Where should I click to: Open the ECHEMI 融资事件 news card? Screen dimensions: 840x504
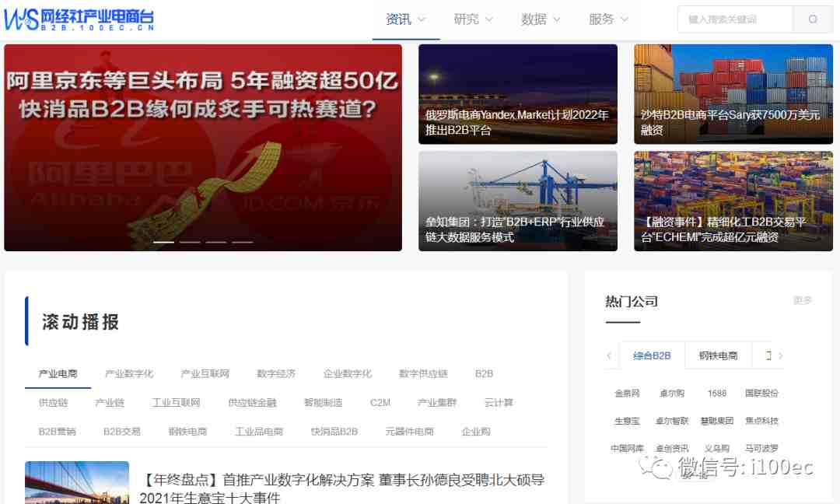pos(733,201)
